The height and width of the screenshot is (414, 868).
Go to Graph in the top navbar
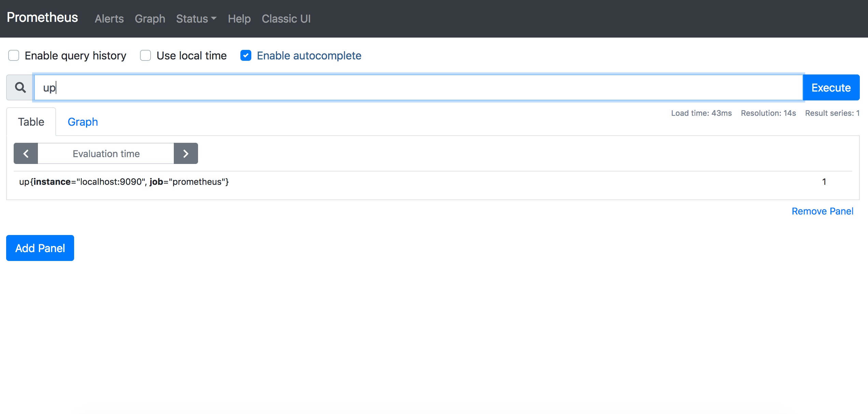point(150,19)
